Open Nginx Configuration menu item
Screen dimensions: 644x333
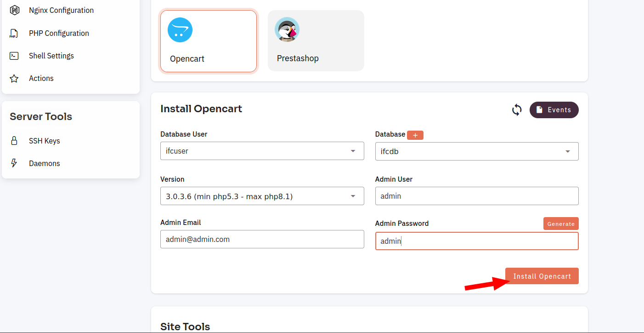pyautogui.click(x=61, y=10)
